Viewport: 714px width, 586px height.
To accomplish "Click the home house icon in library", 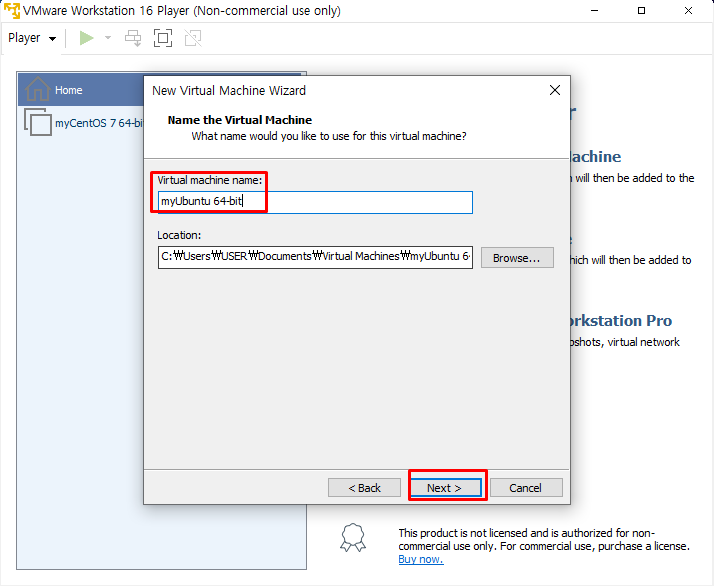I will 37,88.
